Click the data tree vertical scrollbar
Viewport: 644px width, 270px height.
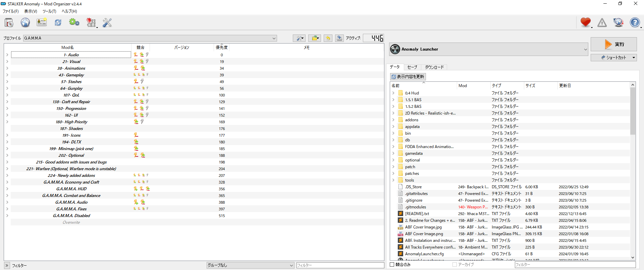(633, 111)
